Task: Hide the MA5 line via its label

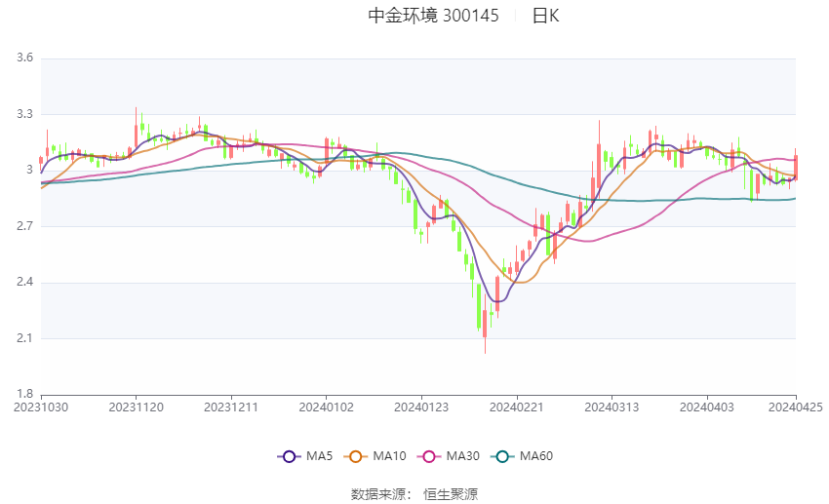Action: pos(319,456)
